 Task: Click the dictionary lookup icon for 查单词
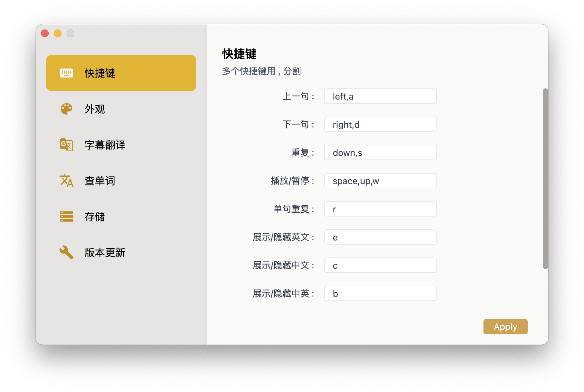(x=67, y=181)
